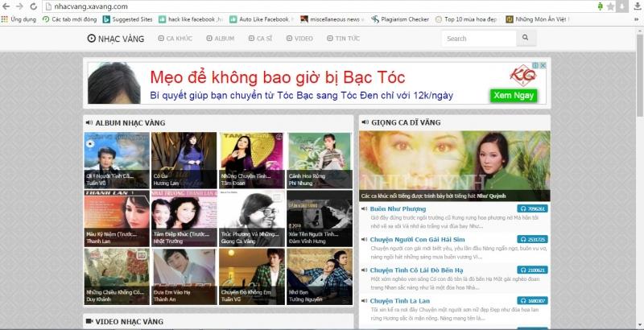The width and height of the screenshot is (644, 330).
Task: Close the hair ad with the X icon
Action: 544,65
